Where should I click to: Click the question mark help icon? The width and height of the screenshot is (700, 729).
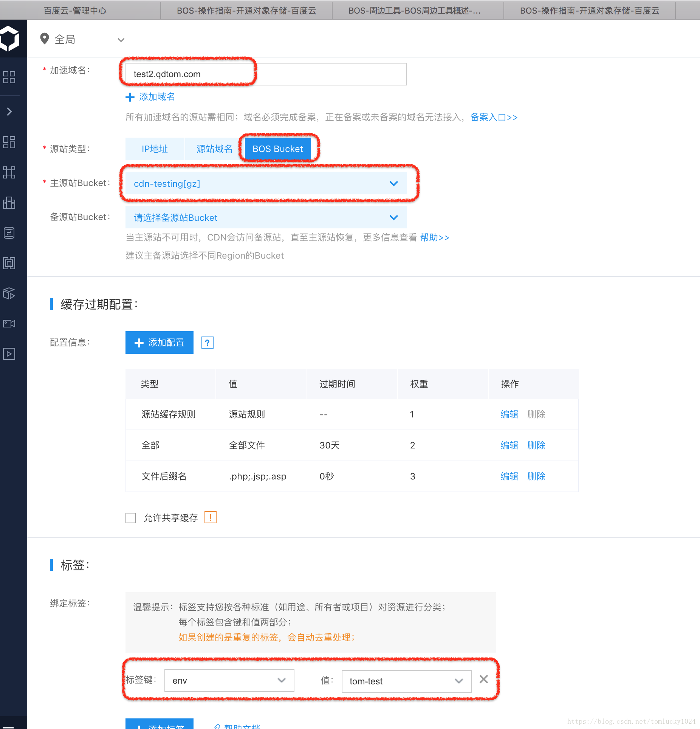point(208,343)
